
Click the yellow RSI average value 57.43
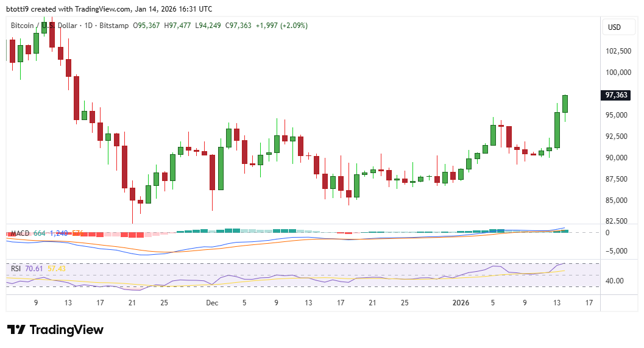pyautogui.click(x=57, y=268)
